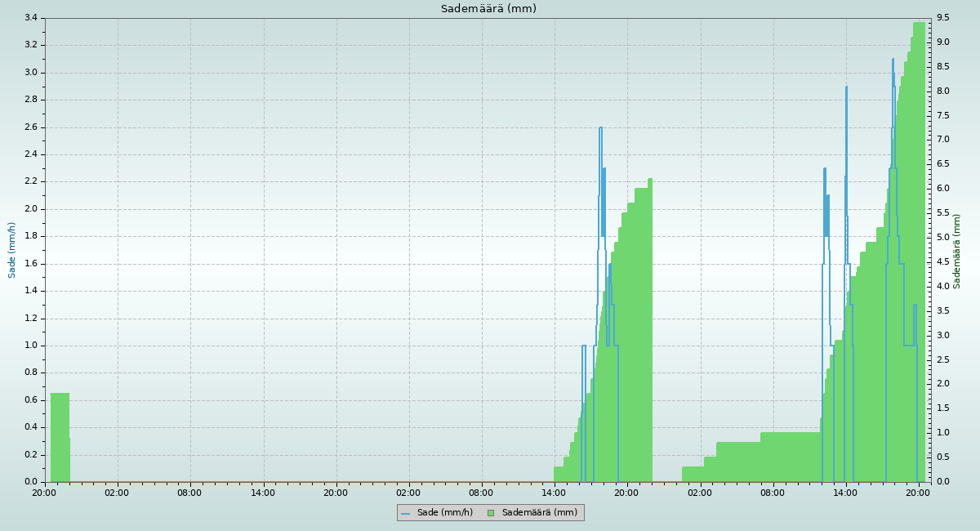Image resolution: width=980 pixels, height=531 pixels.
Task: Select the leftmost 02:00 time axis label
Action: coord(117,493)
